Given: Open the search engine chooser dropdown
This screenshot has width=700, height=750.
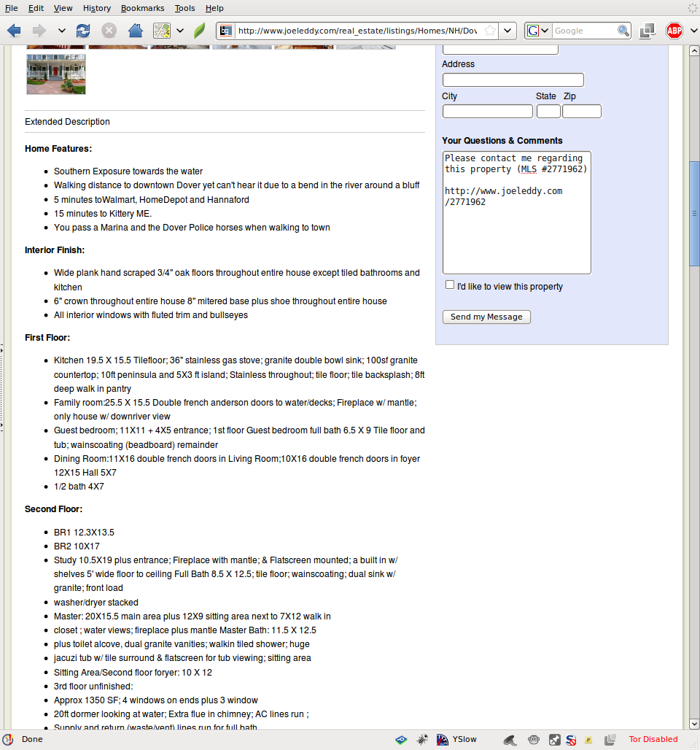Looking at the screenshot, I should pyautogui.click(x=537, y=31).
